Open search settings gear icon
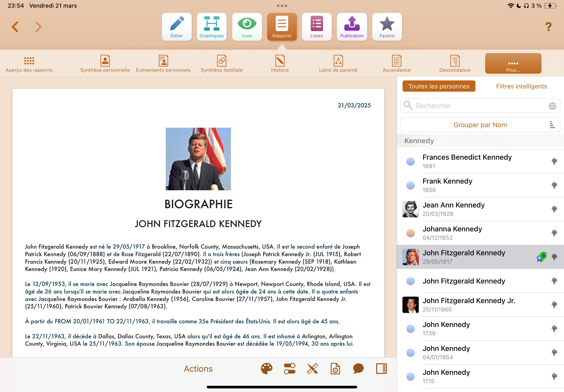The height and width of the screenshot is (392, 564). tap(552, 106)
